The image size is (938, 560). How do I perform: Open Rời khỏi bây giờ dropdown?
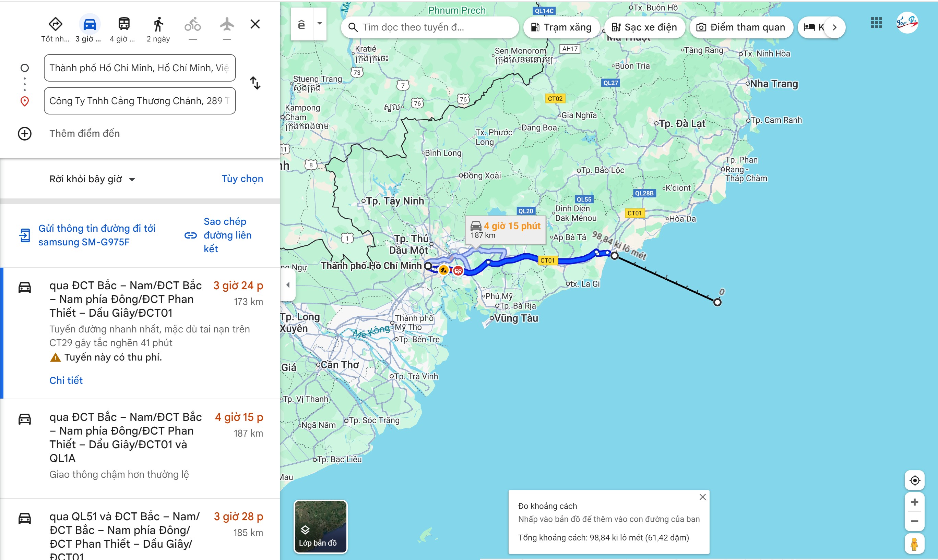tap(92, 179)
